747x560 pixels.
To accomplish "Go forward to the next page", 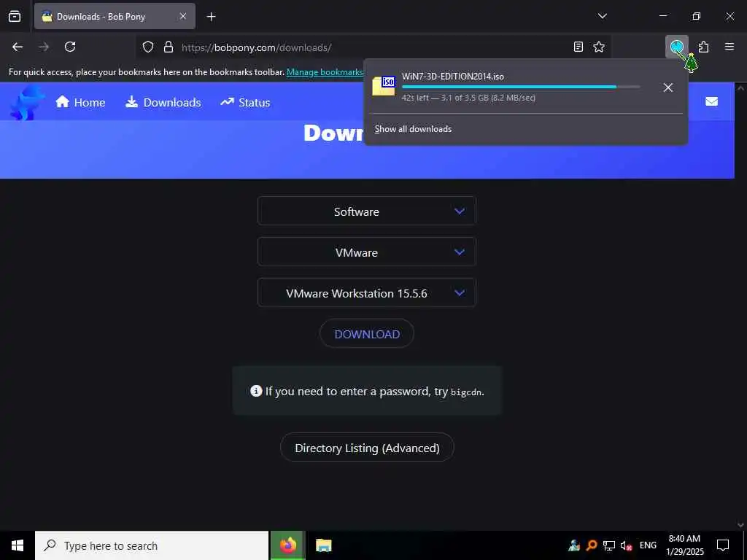I will coord(44,47).
